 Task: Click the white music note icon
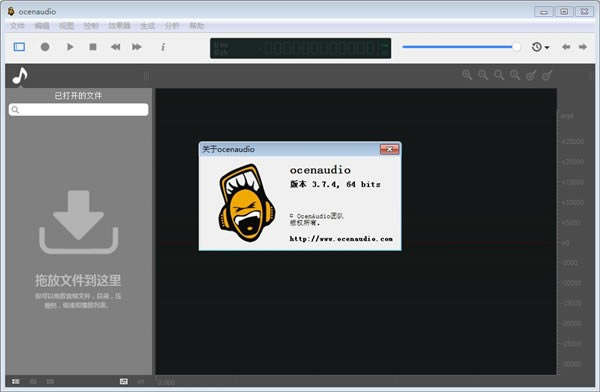click(x=20, y=75)
